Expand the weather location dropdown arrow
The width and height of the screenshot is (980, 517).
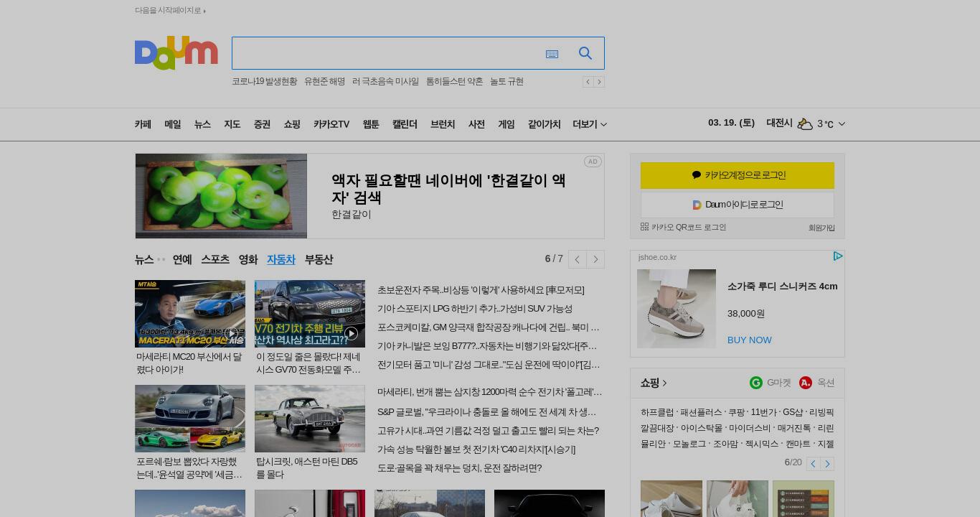[842, 124]
